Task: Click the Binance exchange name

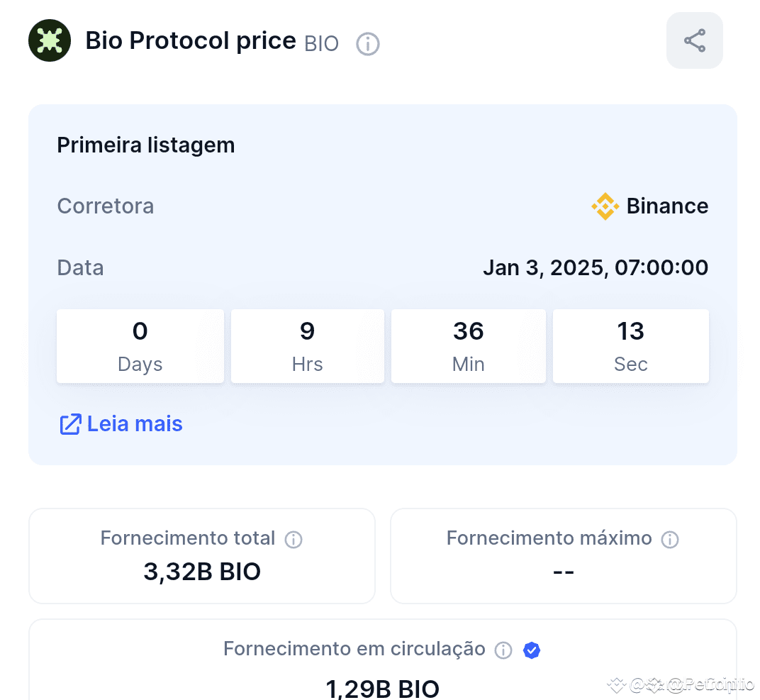Action: pos(667,206)
